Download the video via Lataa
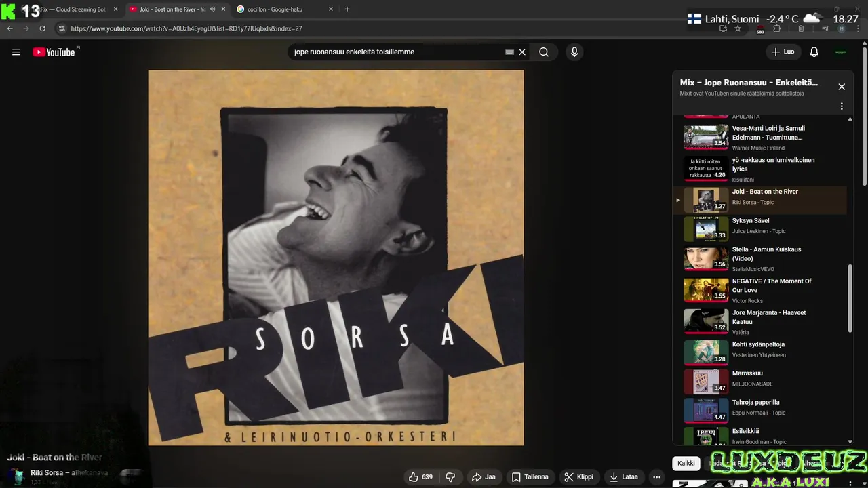 pyautogui.click(x=624, y=477)
